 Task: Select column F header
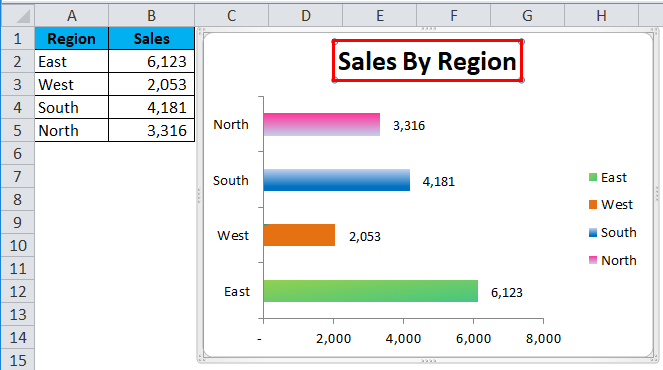tap(453, 16)
